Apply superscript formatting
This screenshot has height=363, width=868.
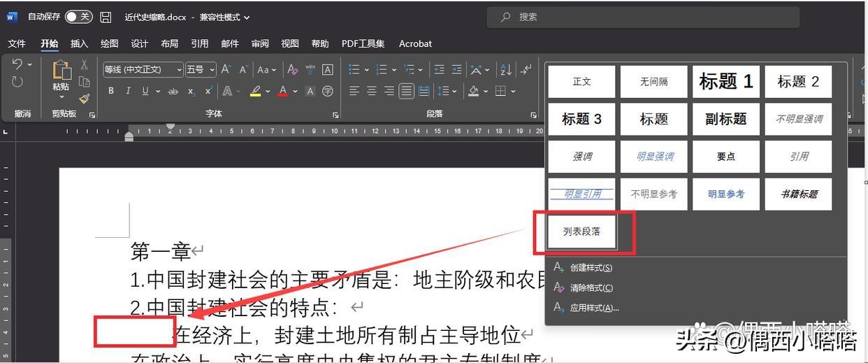point(208,91)
